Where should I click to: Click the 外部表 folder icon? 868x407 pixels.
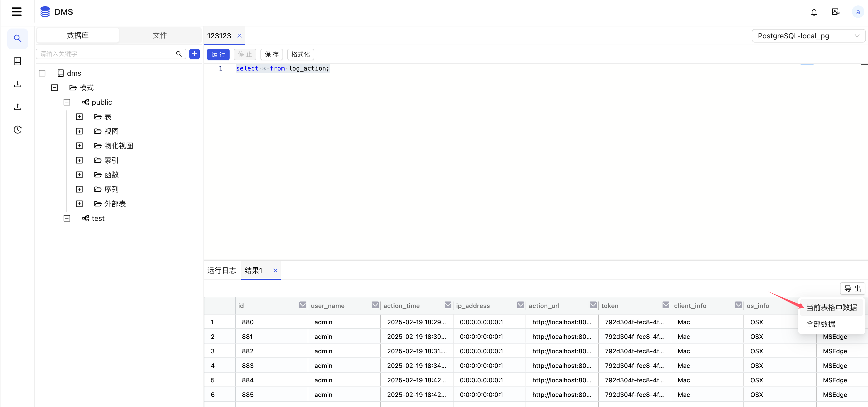98,204
